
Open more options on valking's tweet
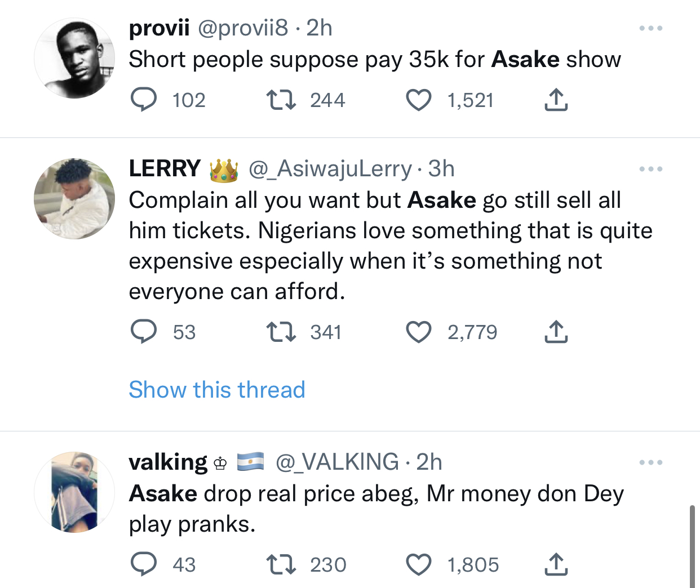coord(651,462)
